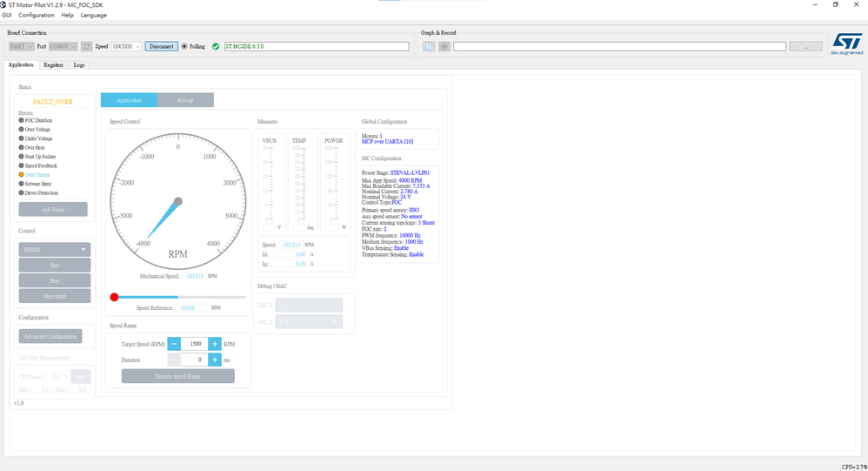Click the Speed Feedback error indicator
The width and height of the screenshot is (868, 471).
22,165
